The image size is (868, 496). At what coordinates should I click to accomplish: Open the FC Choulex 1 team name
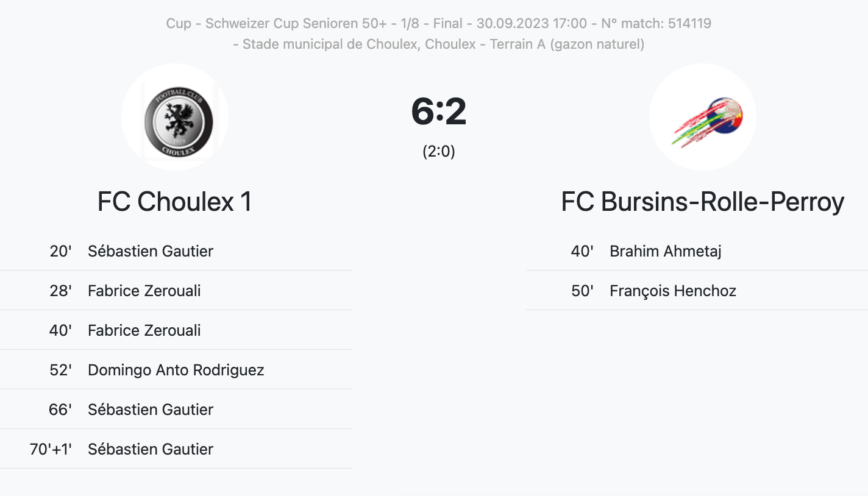pos(175,202)
